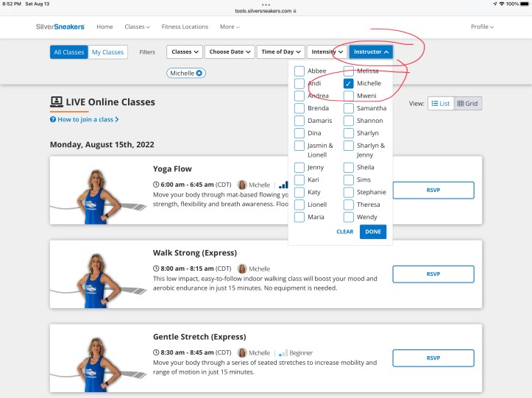Switch to List view
Viewport: 532px width, 398px height.
(441, 104)
